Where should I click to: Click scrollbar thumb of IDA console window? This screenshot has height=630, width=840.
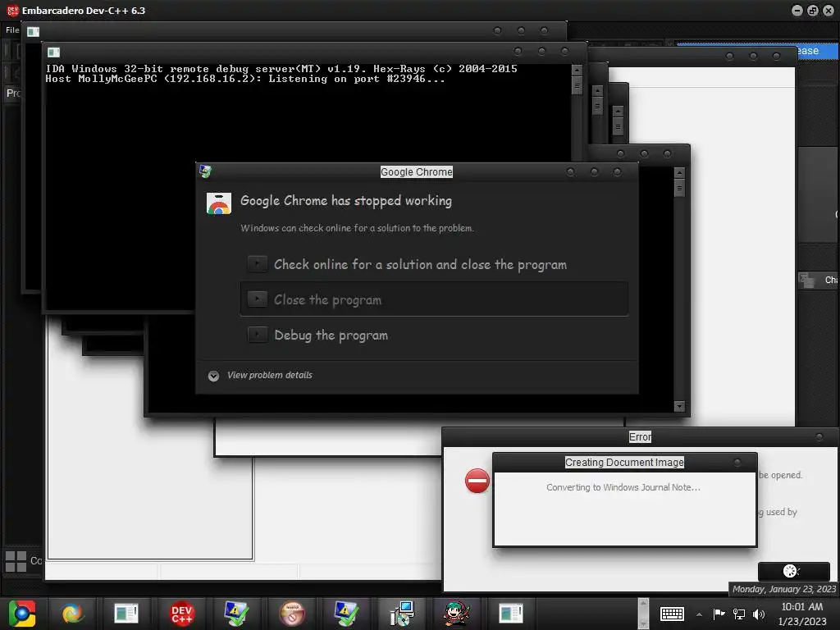pos(577,85)
